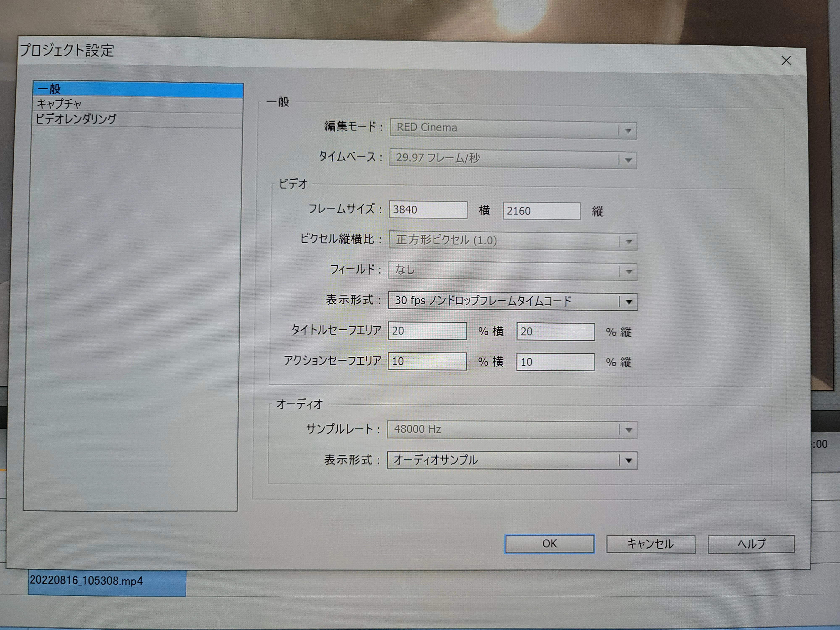Image resolution: width=840 pixels, height=630 pixels.
Task: Expand タイムベース 29.97 frames dropdown
Action: [x=628, y=160]
